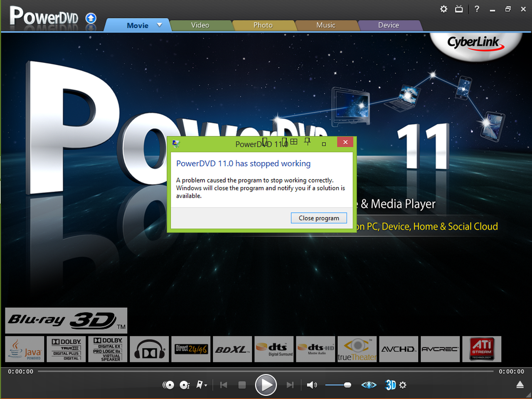Click the Dolby Headphone badge
The height and width of the screenshot is (399, 532).
tap(149, 349)
